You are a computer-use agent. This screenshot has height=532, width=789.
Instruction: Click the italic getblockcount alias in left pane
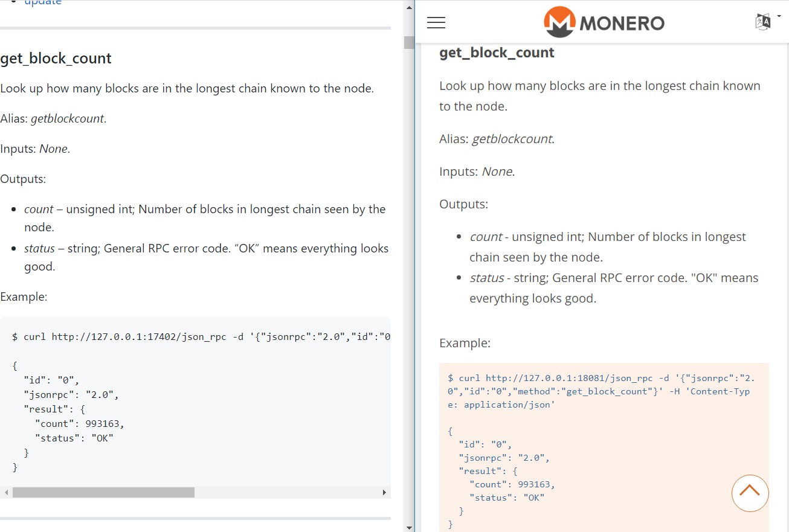(x=68, y=118)
